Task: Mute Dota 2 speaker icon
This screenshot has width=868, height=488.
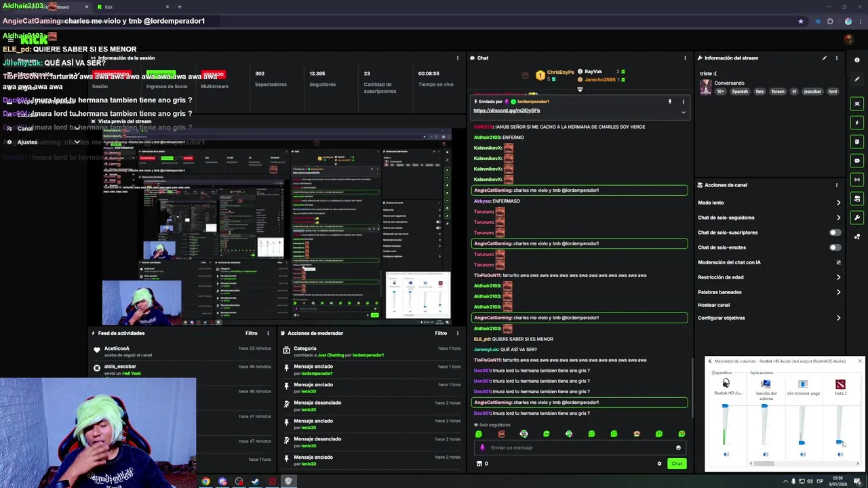Action: tap(840, 455)
